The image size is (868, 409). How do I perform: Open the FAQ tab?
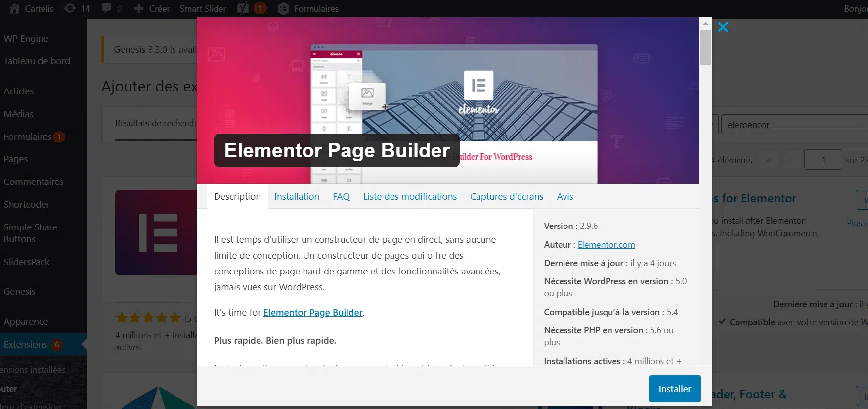click(x=341, y=196)
